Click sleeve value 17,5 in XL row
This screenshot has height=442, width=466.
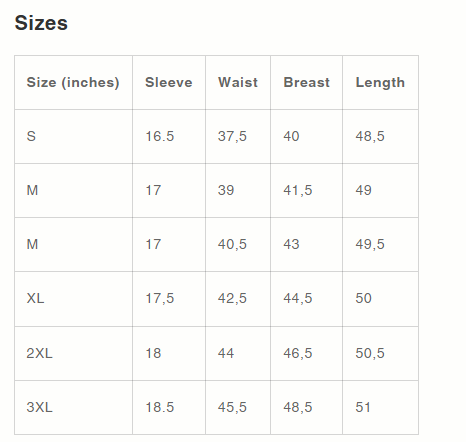coord(160,298)
